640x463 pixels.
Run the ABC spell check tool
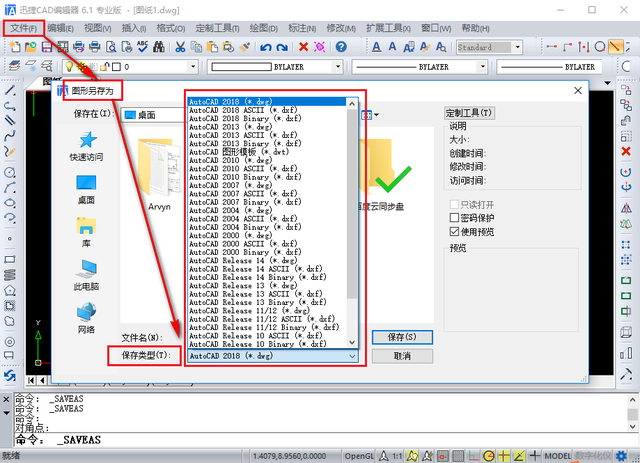point(142,47)
